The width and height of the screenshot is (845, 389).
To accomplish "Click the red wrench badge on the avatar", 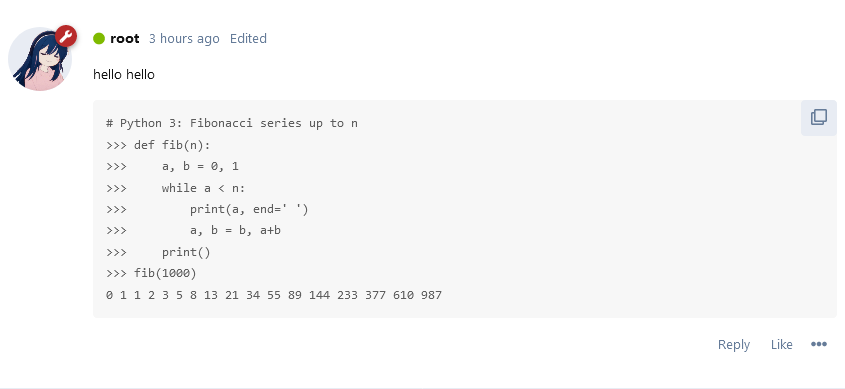I will (x=66, y=37).
